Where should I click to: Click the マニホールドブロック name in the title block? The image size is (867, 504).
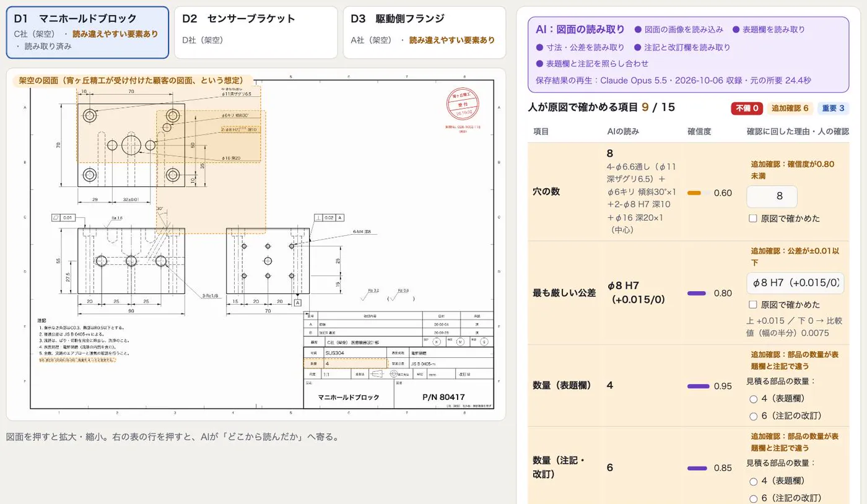[x=348, y=398]
